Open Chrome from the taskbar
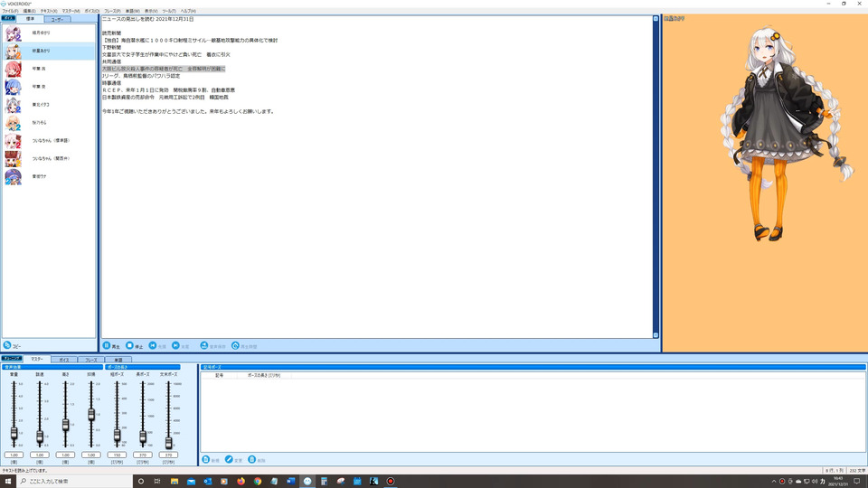Screen dimensions: 868x488 pyautogui.click(x=258, y=481)
